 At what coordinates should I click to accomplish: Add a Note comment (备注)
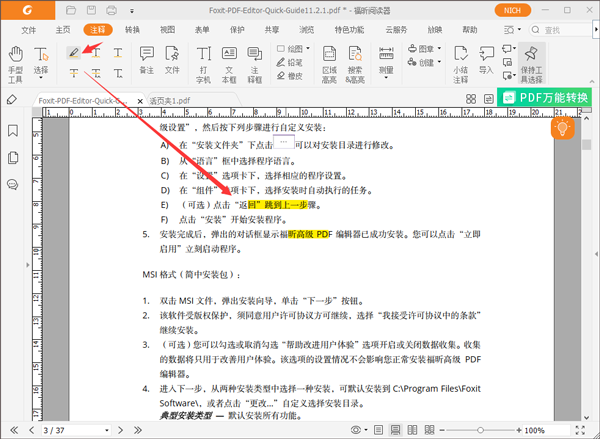click(x=147, y=60)
